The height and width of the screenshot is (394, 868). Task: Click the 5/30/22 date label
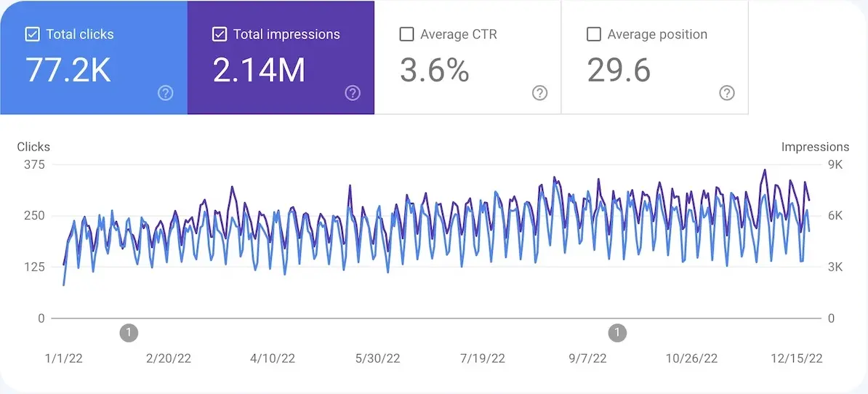(x=377, y=358)
